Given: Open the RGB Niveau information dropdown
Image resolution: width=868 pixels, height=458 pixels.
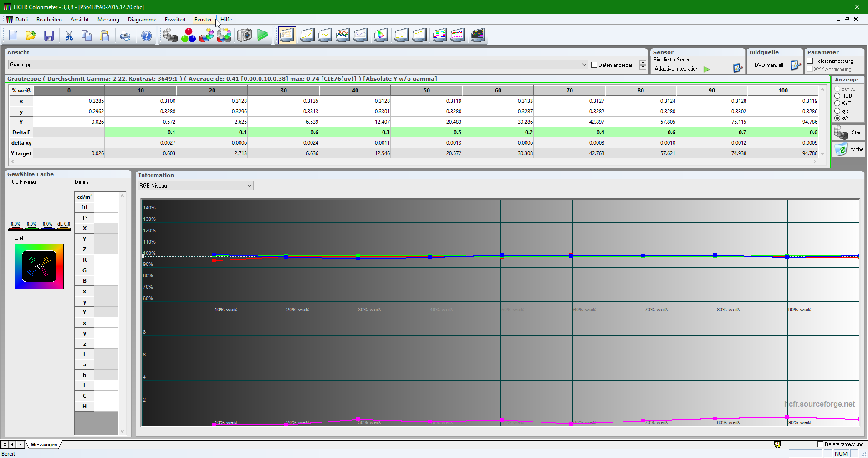Looking at the screenshot, I should [x=249, y=186].
